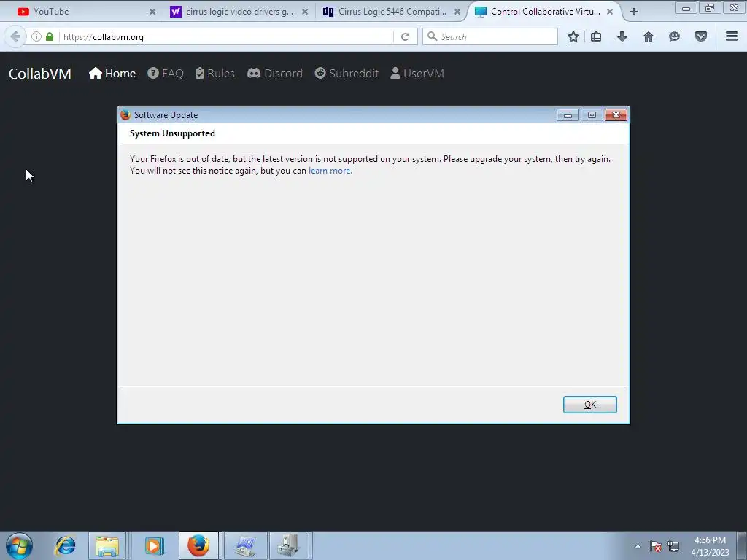
Task: Minimize the Firefox window
Action: (686, 7)
